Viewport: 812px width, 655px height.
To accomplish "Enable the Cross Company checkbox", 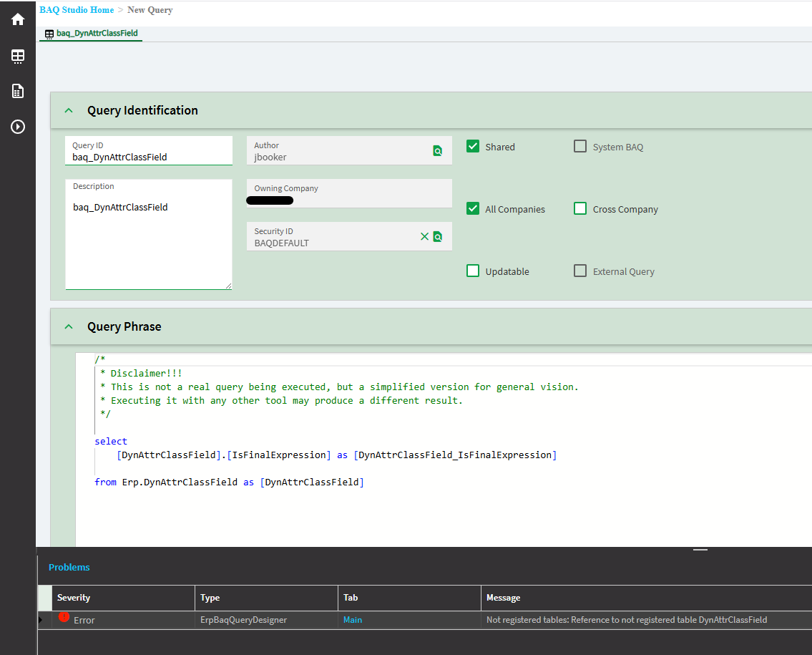I will click(x=580, y=208).
